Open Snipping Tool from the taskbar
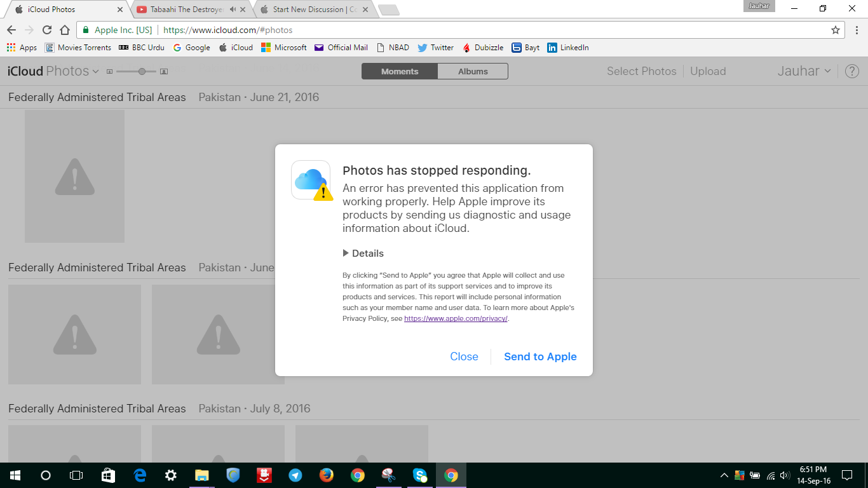 (389, 475)
